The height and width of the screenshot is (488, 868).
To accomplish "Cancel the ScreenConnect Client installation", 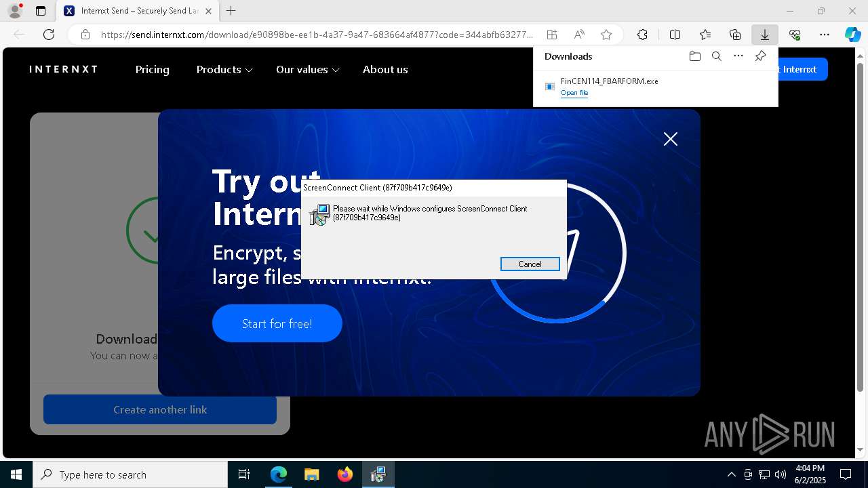I will [x=530, y=264].
